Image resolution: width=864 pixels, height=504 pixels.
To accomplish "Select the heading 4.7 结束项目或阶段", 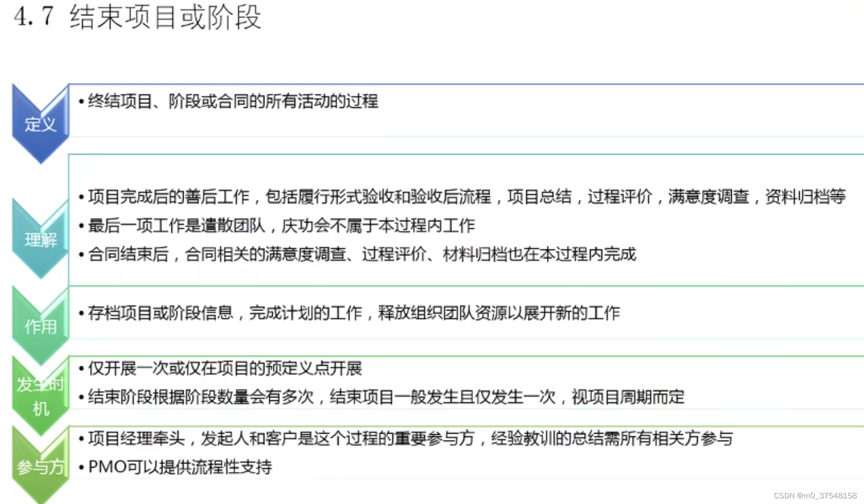I will 137,17.
